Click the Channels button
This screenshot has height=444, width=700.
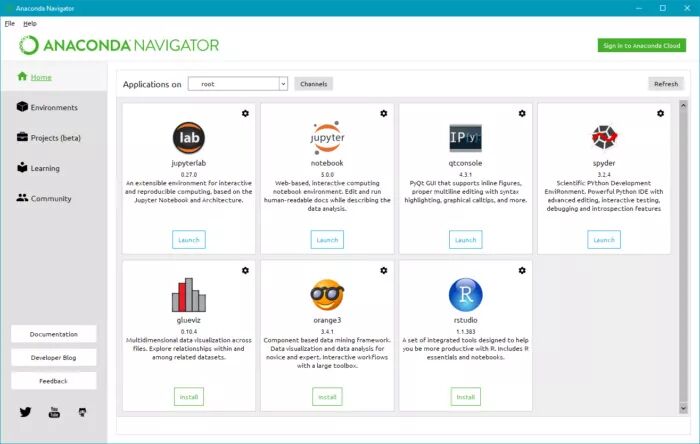[313, 84]
